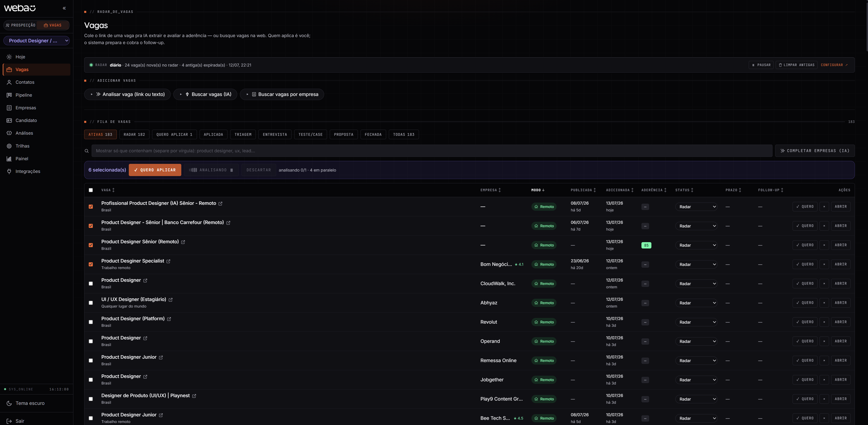
Task: Expand Buscar vagas por empresa
Action: 282,94
